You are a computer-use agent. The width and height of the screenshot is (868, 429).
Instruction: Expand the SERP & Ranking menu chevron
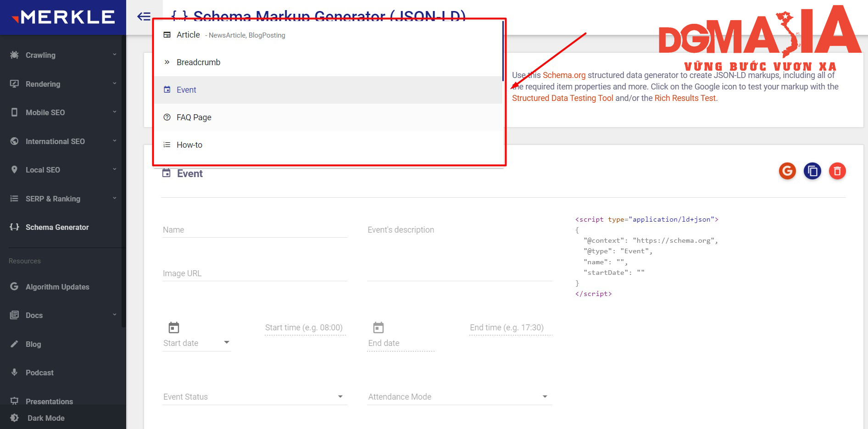(115, 198)
